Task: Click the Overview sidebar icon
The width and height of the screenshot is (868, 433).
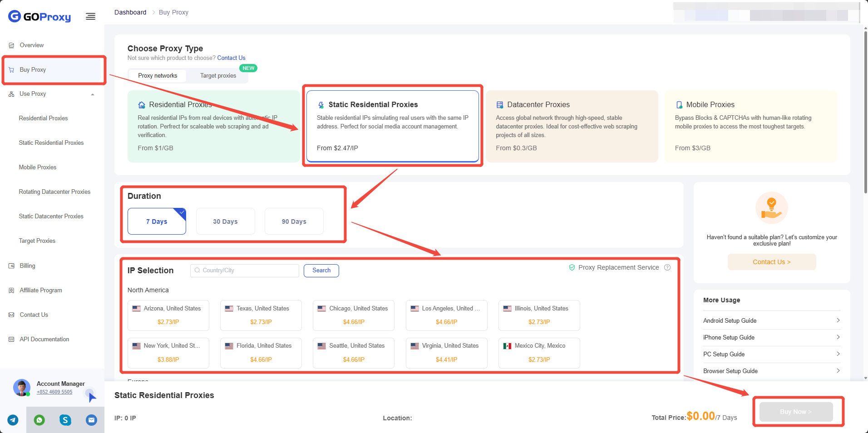Action: click(11, 45)
